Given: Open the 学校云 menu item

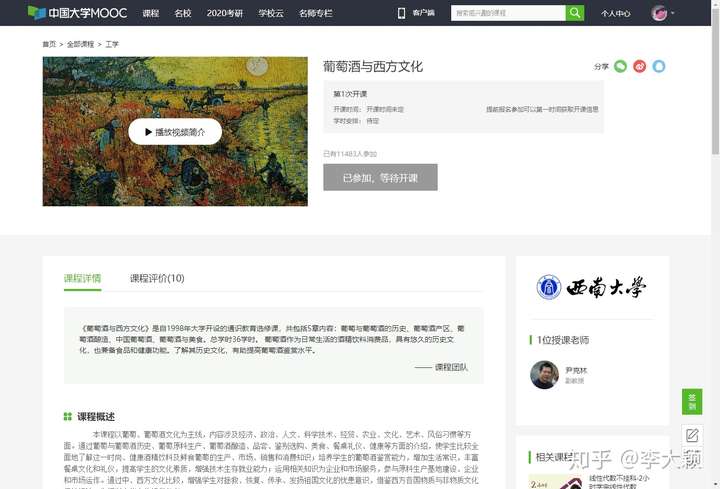Looking at the screenshot, I should tap(271, 13).
